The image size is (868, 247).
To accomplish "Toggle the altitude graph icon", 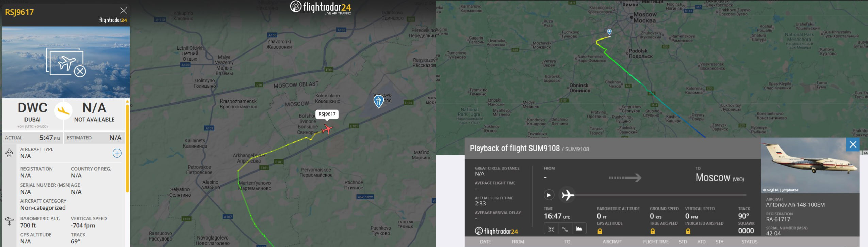I will 579,229.
